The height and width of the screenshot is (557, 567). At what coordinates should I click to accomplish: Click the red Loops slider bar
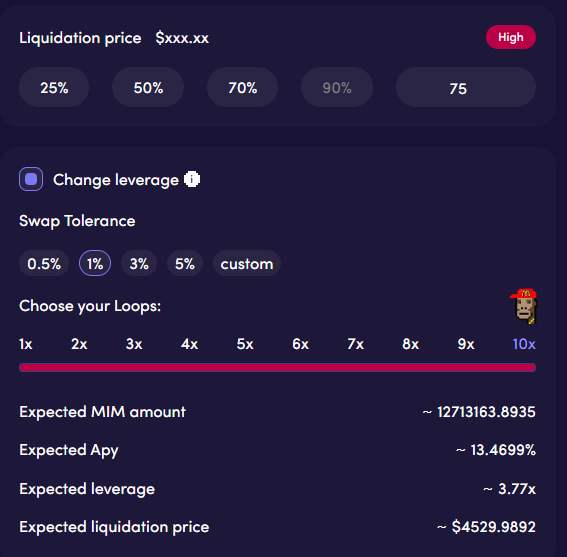277,367
